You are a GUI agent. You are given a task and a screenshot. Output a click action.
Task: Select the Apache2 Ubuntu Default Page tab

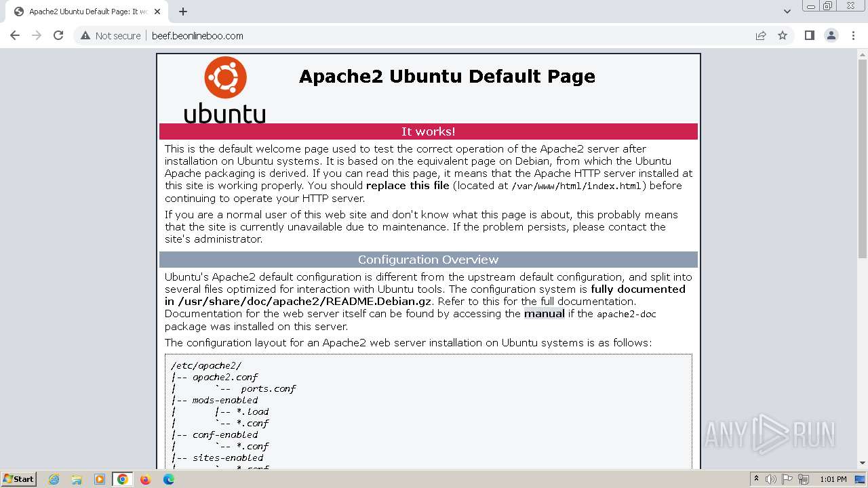[87, 12]
